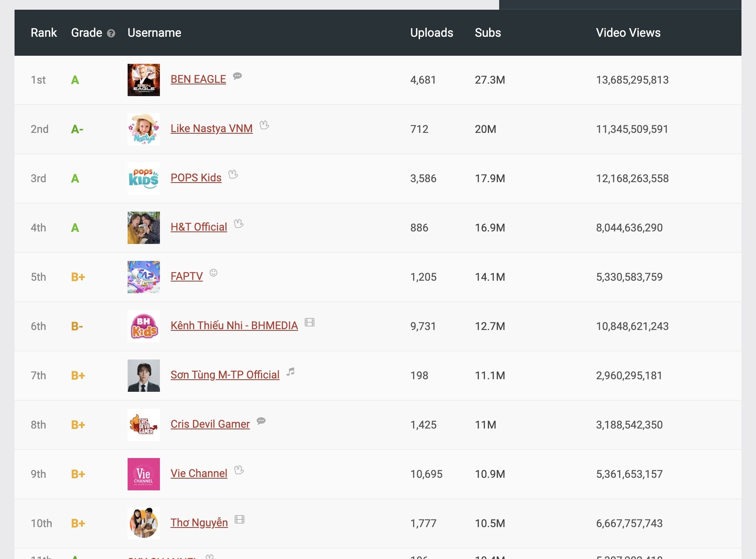Sort by the Video Views column header

point(628,33)
